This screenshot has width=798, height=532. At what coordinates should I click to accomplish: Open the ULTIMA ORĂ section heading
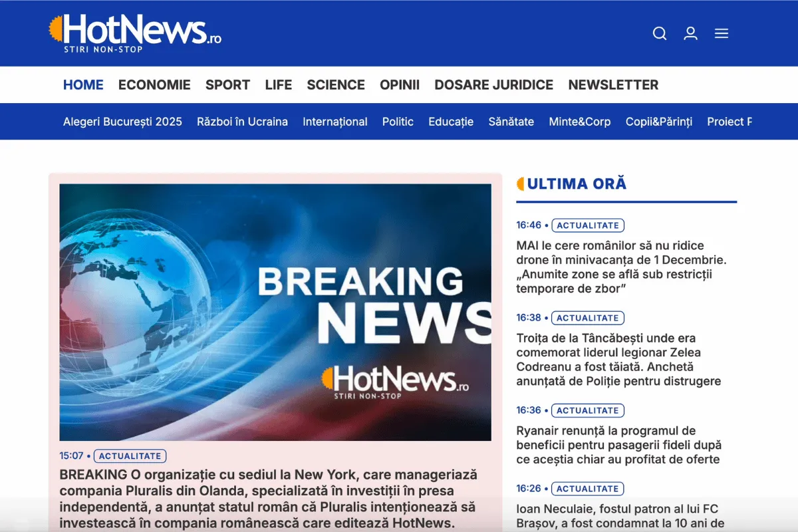[x=577, y=184]
